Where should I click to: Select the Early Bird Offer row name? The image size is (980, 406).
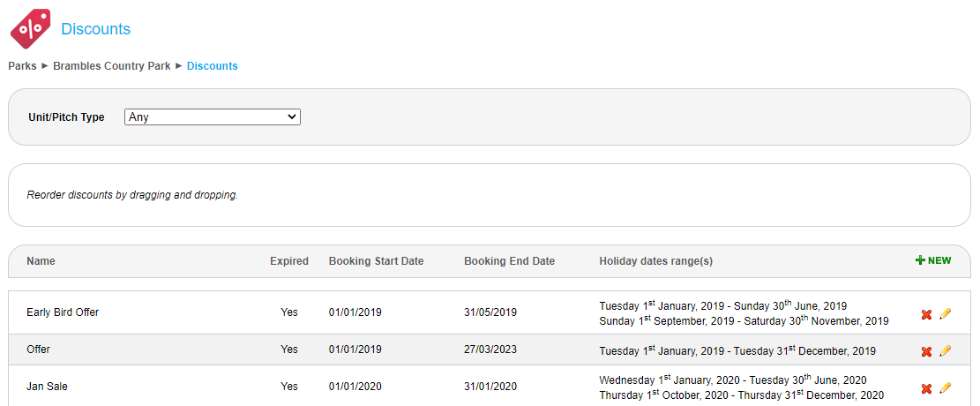coord(63,312)
